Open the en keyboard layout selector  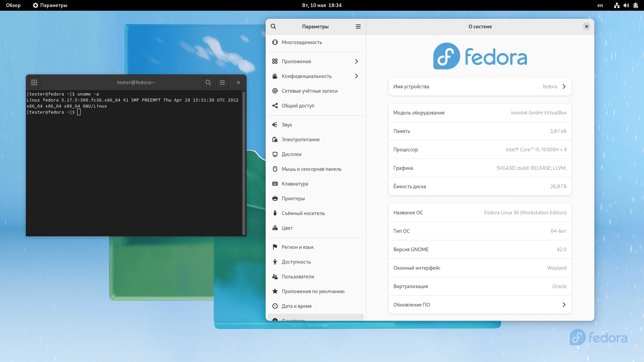tap(600, 5)
